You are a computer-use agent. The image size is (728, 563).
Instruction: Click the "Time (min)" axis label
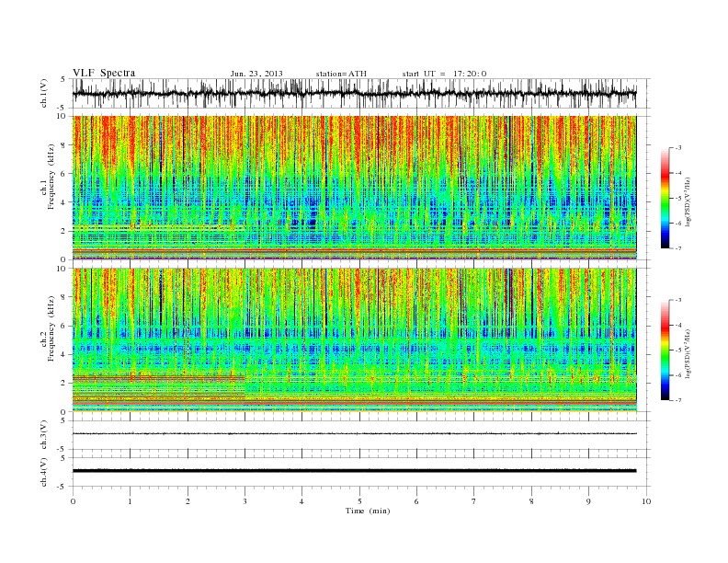pyautogui.click(x=368, y=511)
